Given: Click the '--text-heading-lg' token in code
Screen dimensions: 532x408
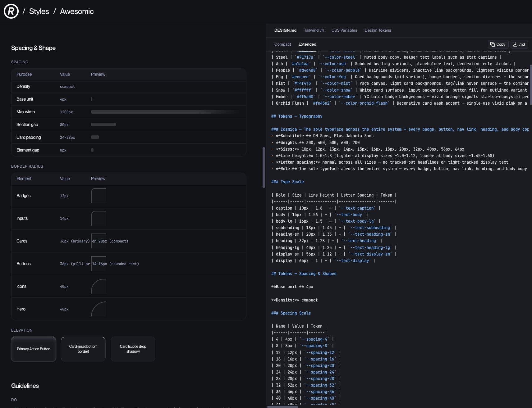Looking at the screenshot, I should pos(370,248).
